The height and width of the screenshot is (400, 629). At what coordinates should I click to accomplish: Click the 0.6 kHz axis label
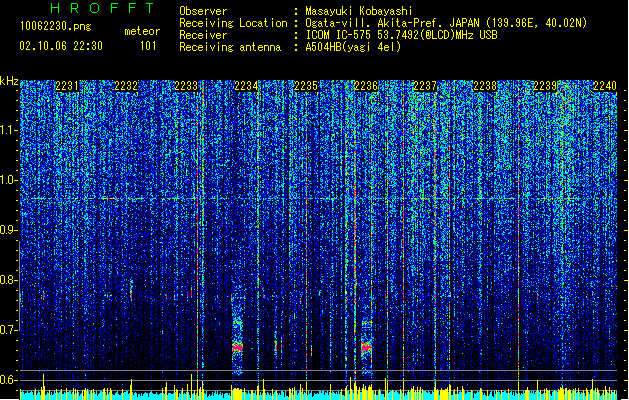click(9, 380)
